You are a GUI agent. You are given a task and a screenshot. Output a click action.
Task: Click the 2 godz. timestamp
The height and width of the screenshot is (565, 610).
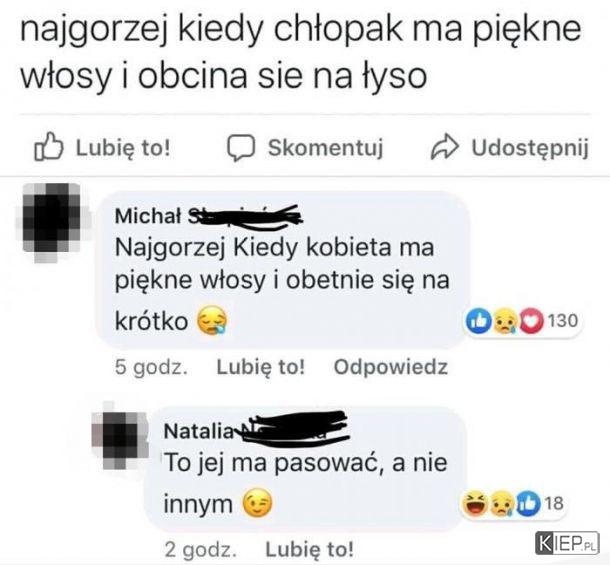click(x=200, y=550)
